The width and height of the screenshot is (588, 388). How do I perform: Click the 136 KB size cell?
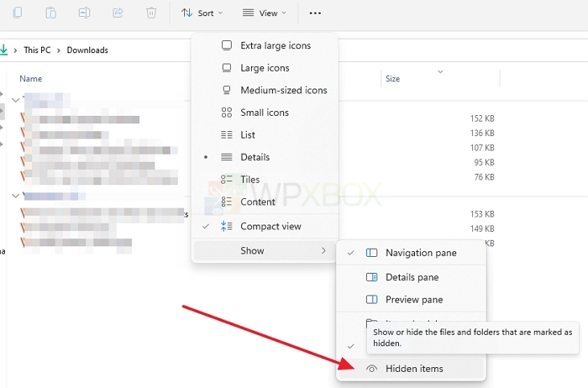pos(482,133)
